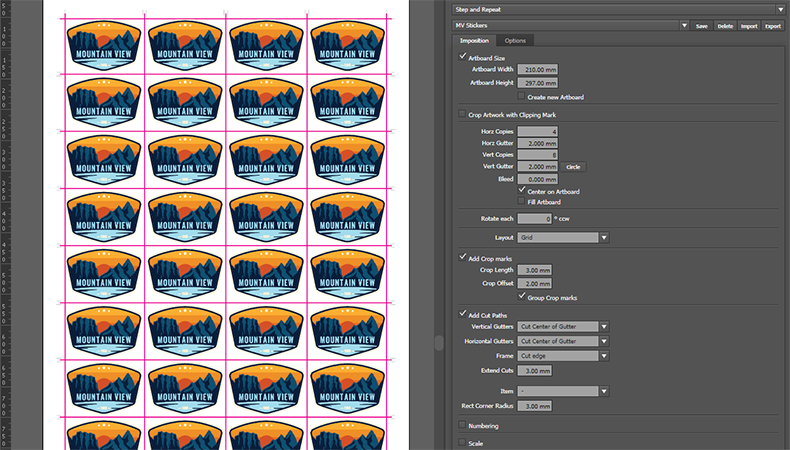Switch to the Options tab
The height and width of the screenshot is (450, 790).
tap(515, 41)
